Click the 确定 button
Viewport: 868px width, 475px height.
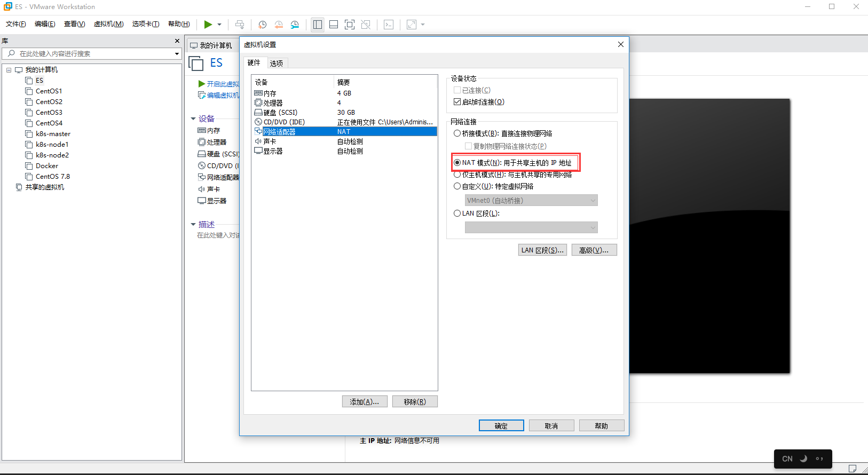(501, 426)
